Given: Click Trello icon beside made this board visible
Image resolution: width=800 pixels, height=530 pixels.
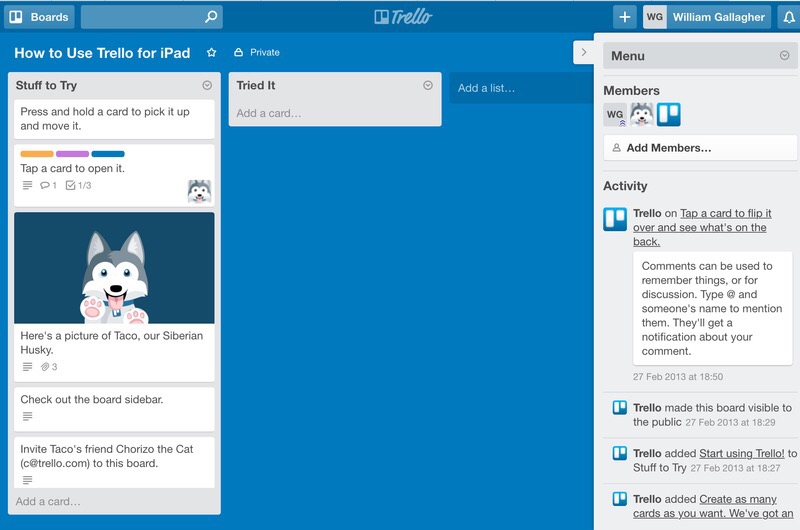Looking at the screenshot, I should click(x=619, y=407).
